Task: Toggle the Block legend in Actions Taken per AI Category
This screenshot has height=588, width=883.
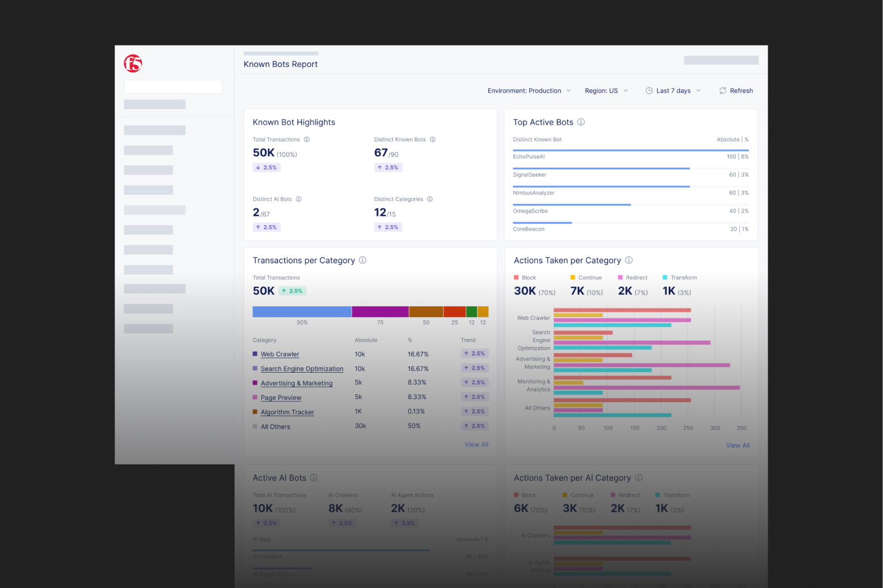Action: coord(525,495)
